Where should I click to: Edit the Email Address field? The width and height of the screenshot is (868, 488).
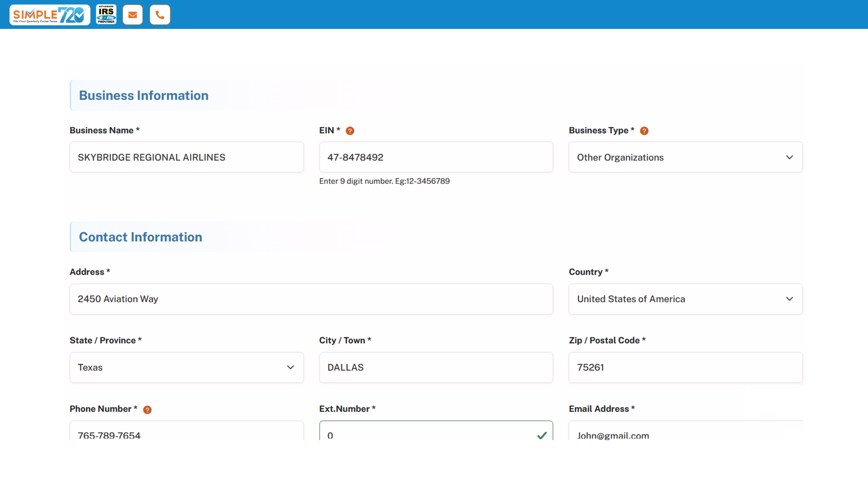685,431
